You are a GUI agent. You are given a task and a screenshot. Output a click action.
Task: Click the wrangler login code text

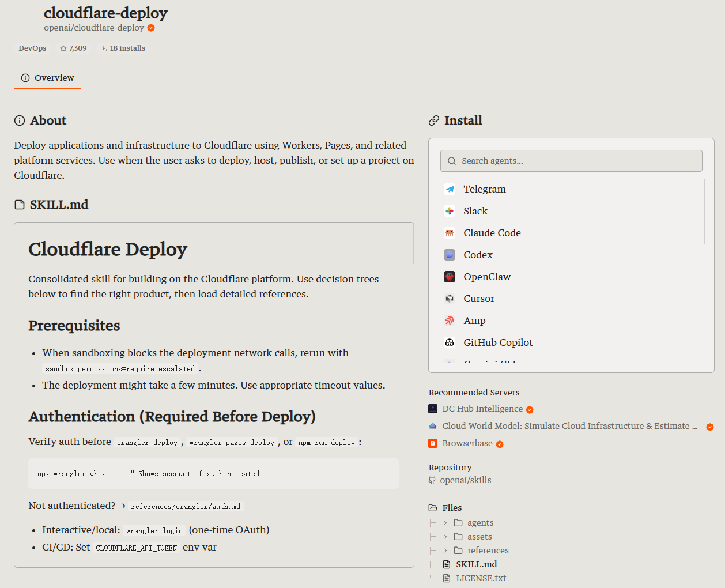(154, 531)
